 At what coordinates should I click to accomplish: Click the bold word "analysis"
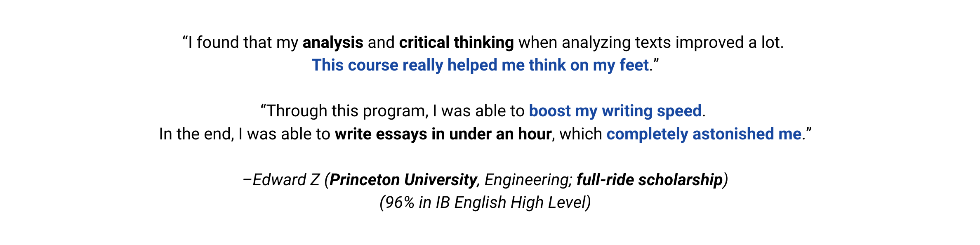click(x=333, y=42)
